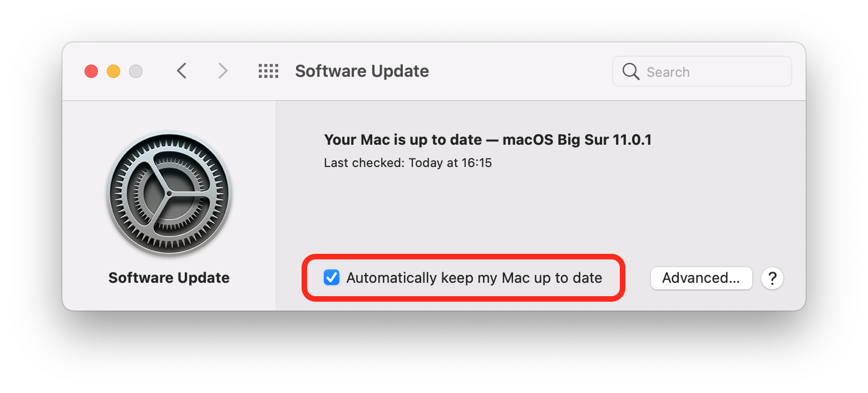Show all preferences via grid icon
Image resolution: width=868 pixels, height=393 pixels.
(x=268, y=71)
